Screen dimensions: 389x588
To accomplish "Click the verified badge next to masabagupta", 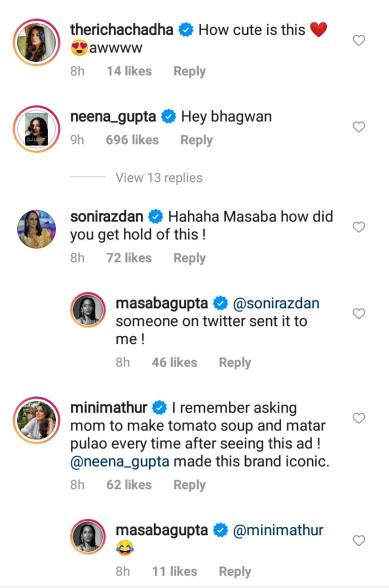I will tap(221, 304).
